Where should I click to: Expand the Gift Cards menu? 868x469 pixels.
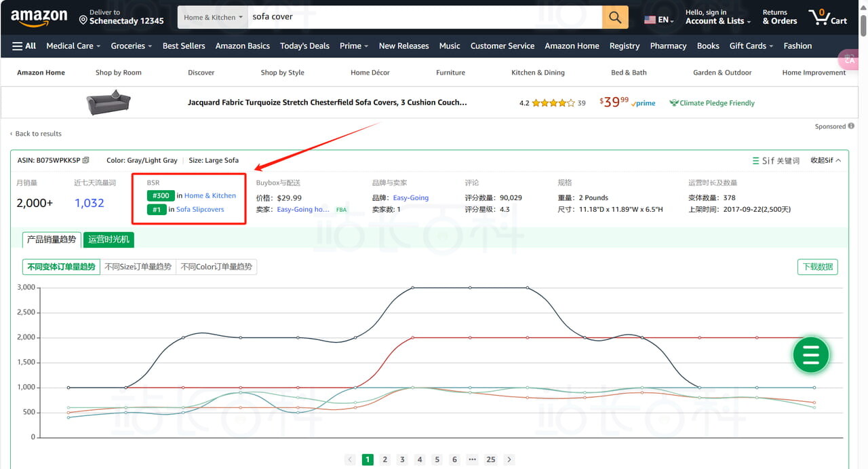(751, 46)
